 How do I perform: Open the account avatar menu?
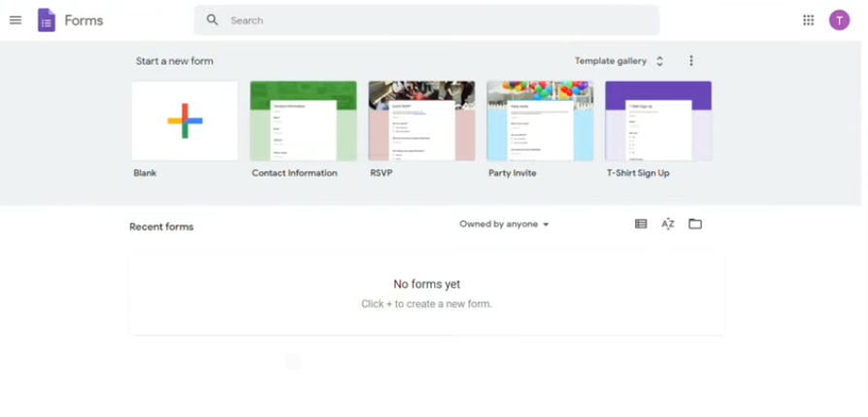pyautogui.click(x=839, y=20)
